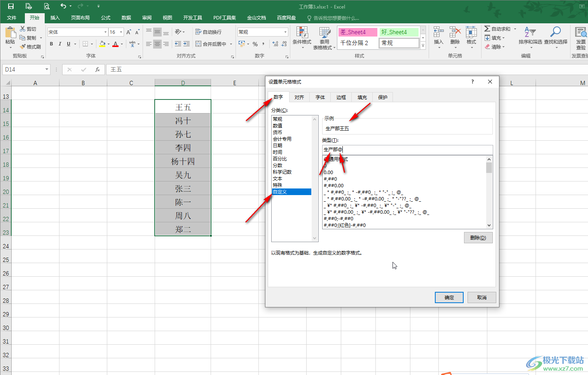Select the 0.00 format in type list

click(328, 172)
